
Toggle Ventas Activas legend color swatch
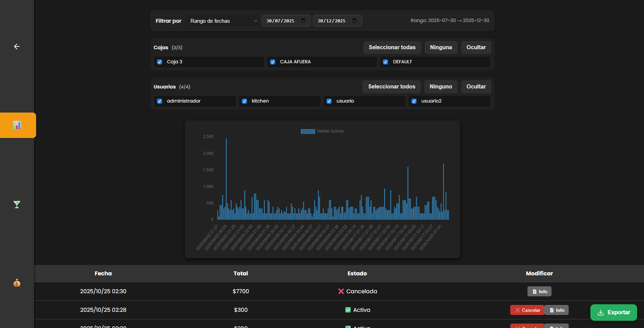(308, 131)
